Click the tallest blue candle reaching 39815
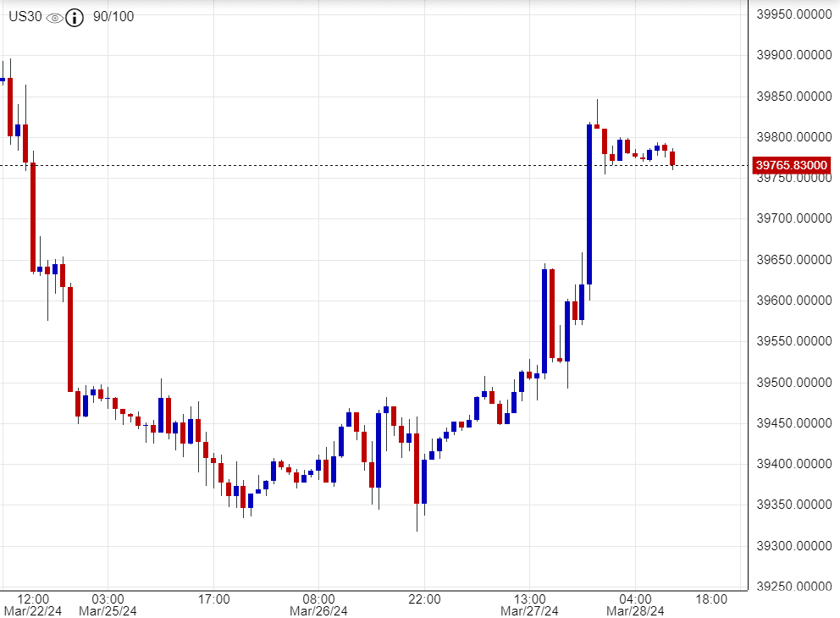840x618 pixels. click(x=589, y=204)
